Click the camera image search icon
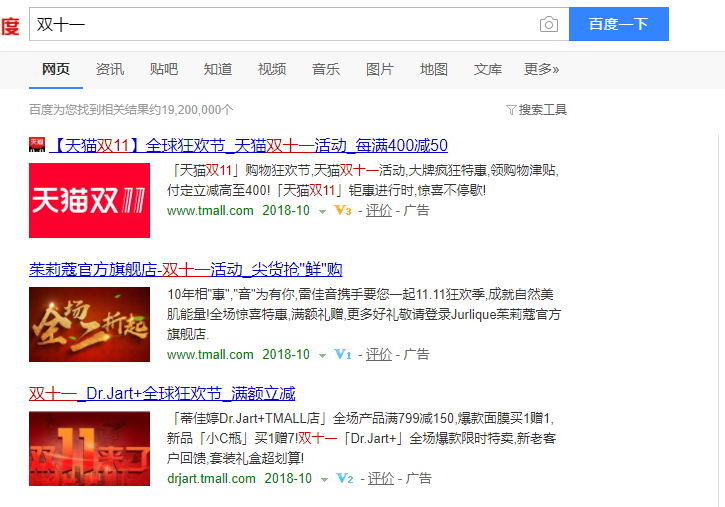The height and width of the screenshot is (507, 725). coord(548,25)
